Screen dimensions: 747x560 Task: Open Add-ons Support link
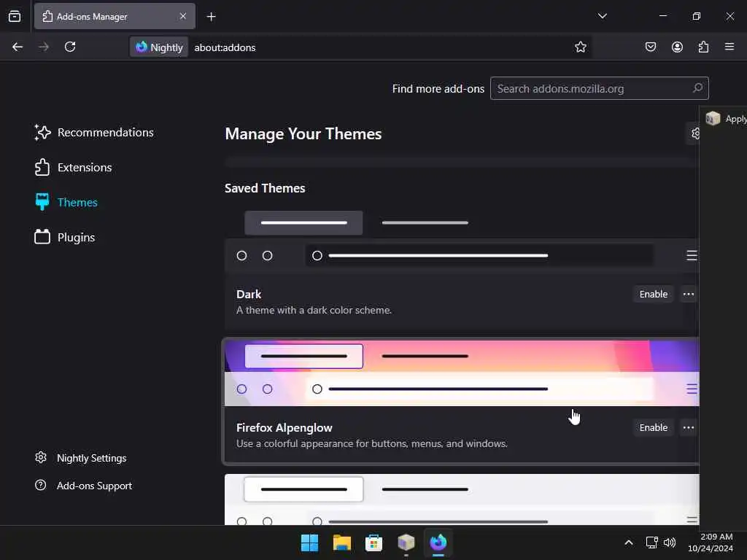click(84, 486)
